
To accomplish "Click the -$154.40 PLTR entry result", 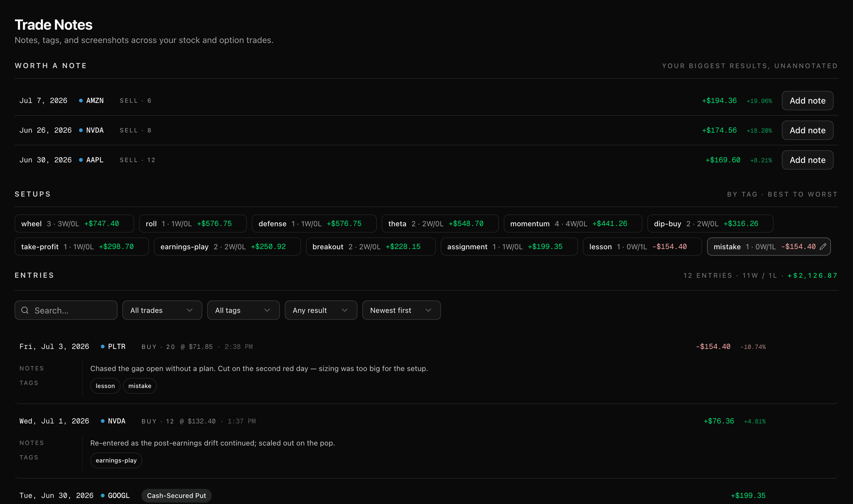I will pyautogui.click(x=713, y=346).
